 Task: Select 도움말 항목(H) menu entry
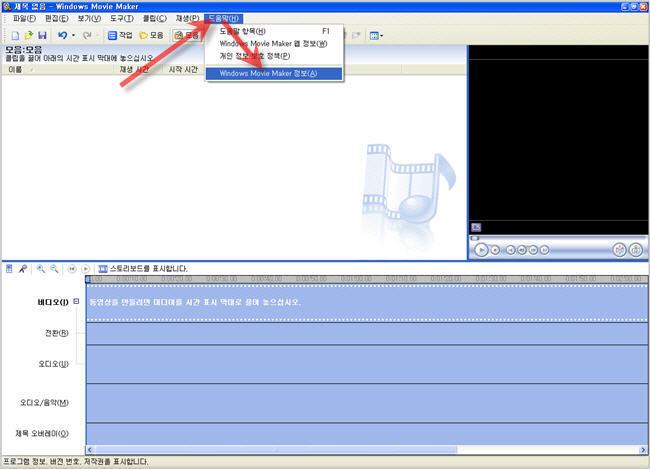pyautogui.click(x=274, y=31)
